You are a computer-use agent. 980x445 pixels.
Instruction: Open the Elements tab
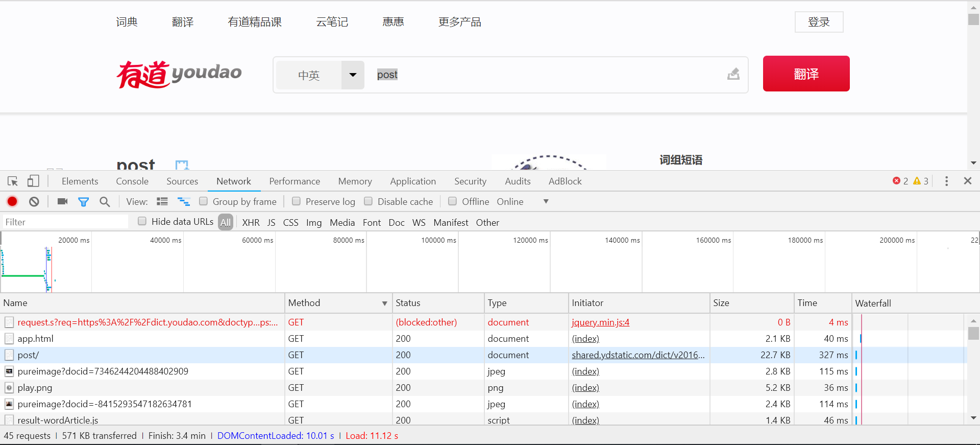coord(80,181)
